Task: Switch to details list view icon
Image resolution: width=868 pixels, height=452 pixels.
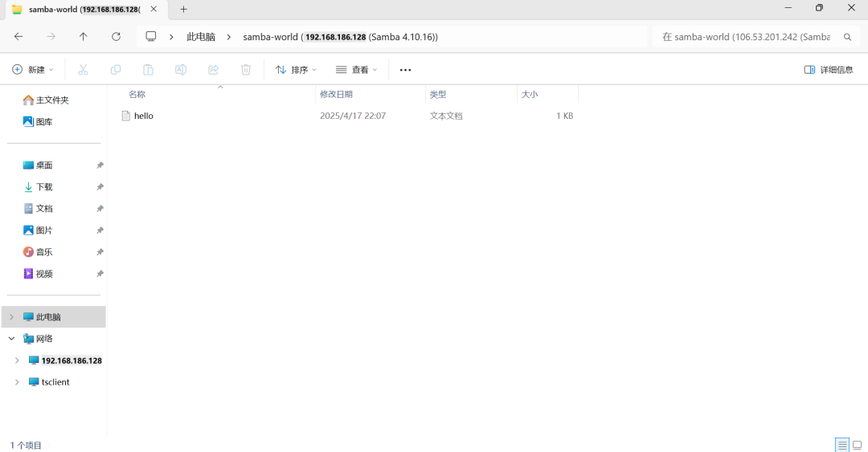Action: click(842, 445)
